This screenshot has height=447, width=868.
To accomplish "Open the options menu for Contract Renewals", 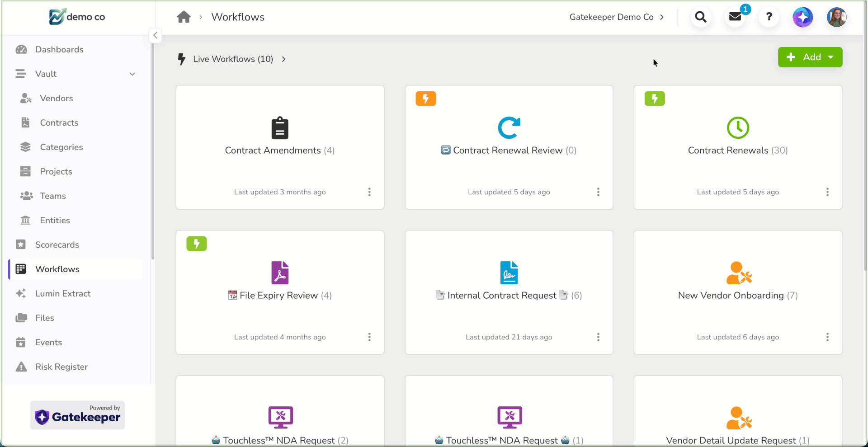I will pyautogui.click(x=827, y=192).
